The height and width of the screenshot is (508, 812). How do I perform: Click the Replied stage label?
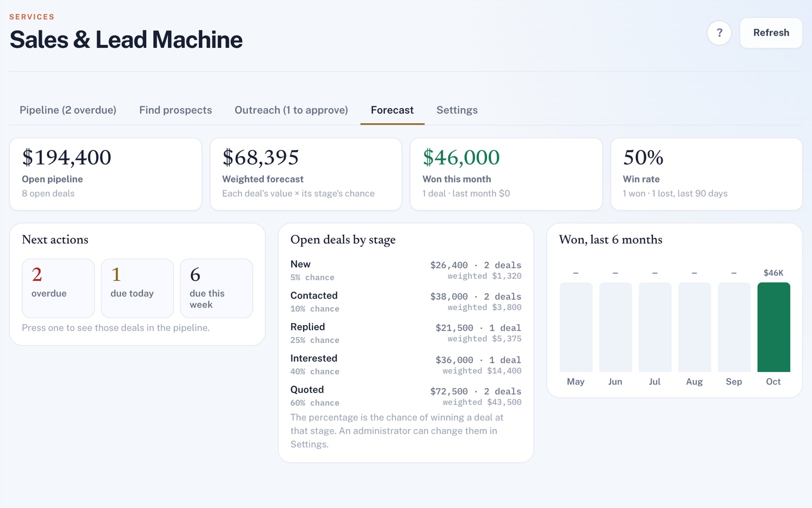(x=308, y=327)
